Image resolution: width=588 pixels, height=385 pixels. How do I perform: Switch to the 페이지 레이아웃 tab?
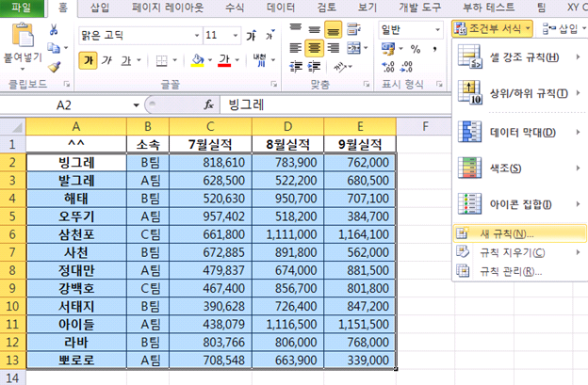click(x=168, y=8)
